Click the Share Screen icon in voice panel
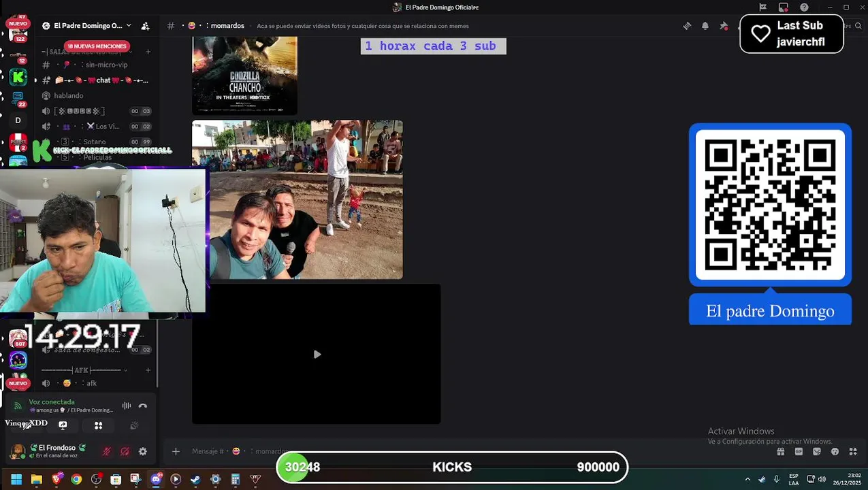868x490 pixels. [x=63, y=425]
